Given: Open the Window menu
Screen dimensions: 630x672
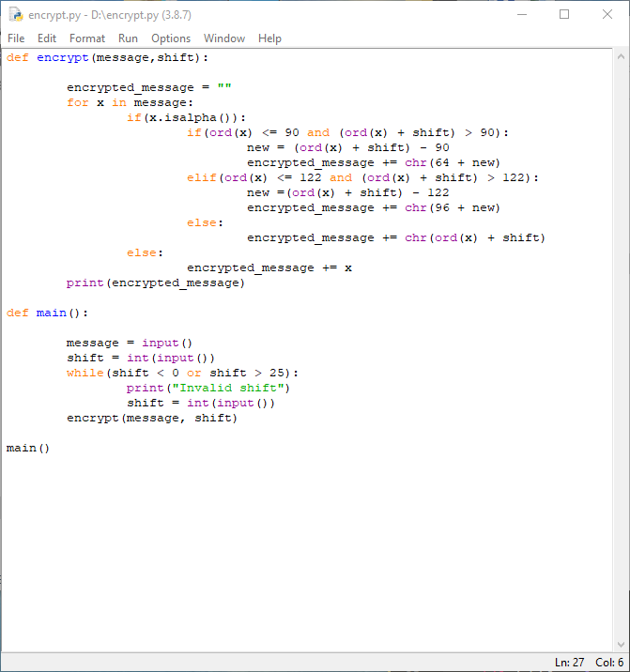Looking at the screenshot, I should point(224,38).
